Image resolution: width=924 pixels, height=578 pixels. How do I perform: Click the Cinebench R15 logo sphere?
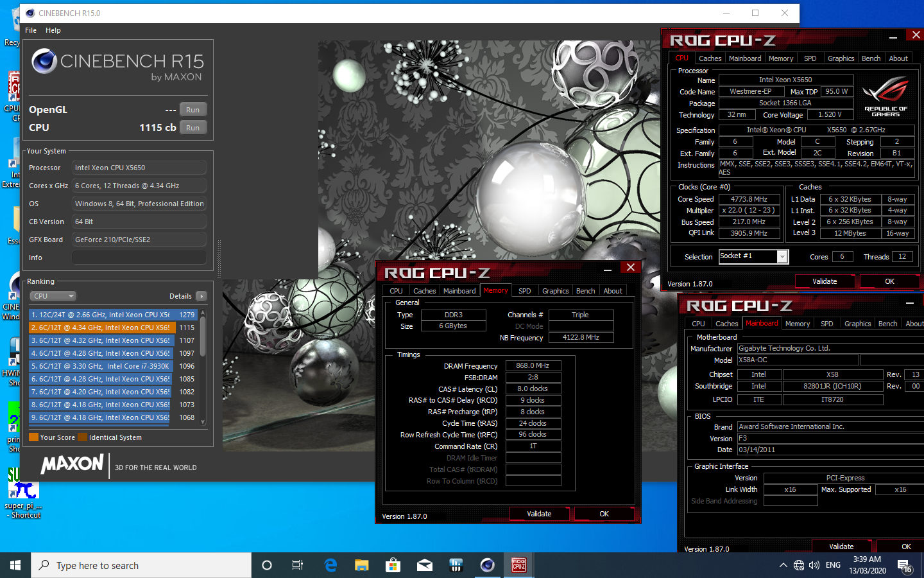coord(44,61)
